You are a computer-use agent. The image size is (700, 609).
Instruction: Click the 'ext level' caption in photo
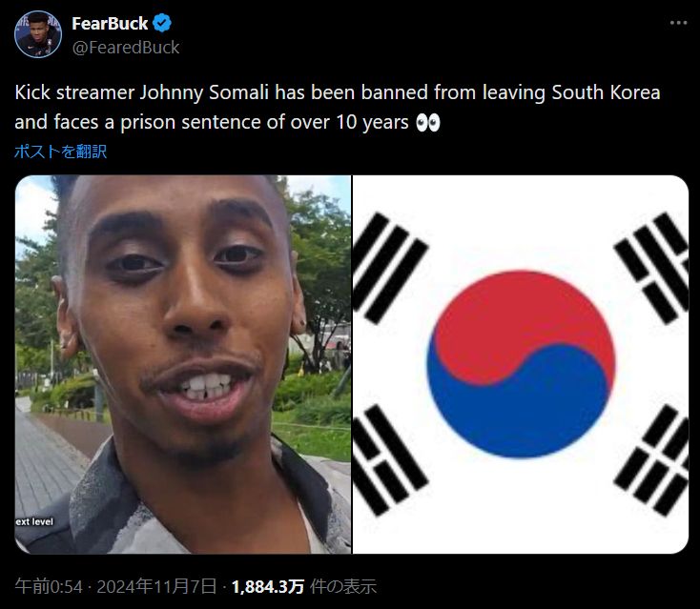point(34,521)
